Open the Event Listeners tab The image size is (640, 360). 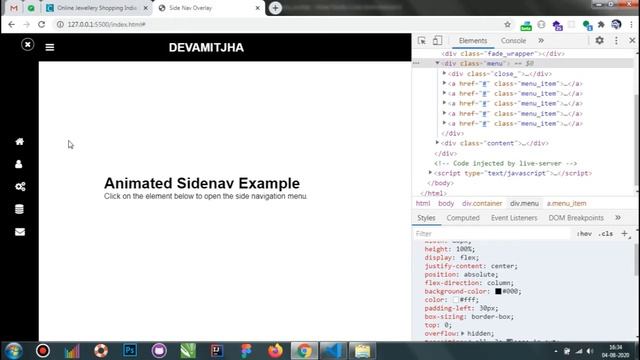514,218
